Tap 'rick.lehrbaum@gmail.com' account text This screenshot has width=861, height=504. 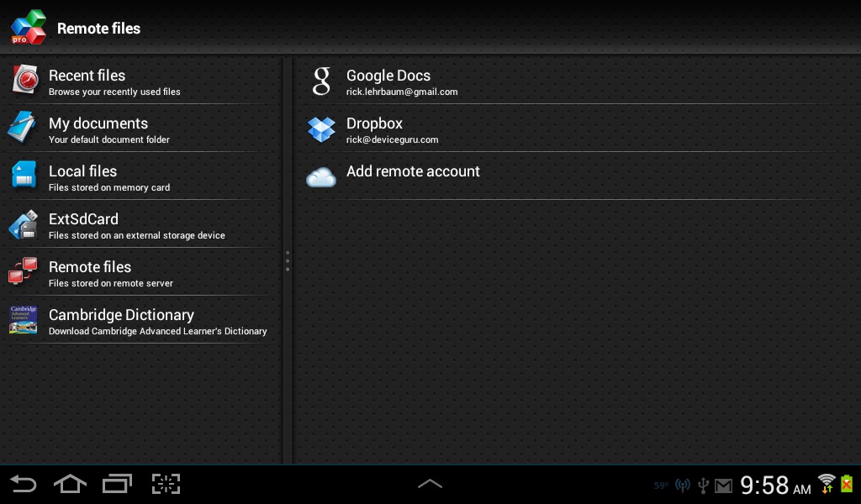click(402, 92)
